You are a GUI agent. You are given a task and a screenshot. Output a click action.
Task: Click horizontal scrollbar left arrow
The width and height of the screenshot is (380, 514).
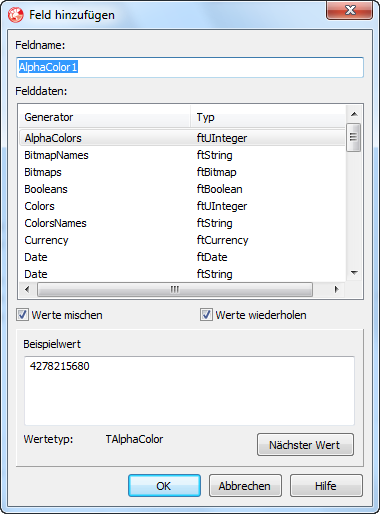tap(27, 289)
